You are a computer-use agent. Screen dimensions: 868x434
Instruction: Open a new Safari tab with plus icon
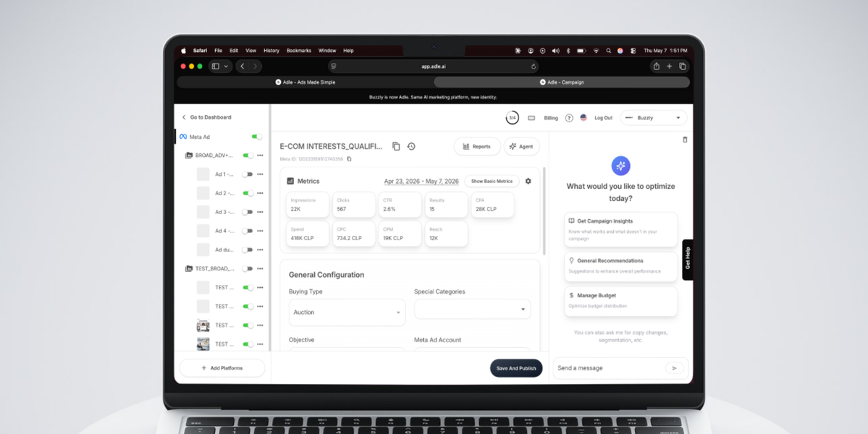pos(669,67)
